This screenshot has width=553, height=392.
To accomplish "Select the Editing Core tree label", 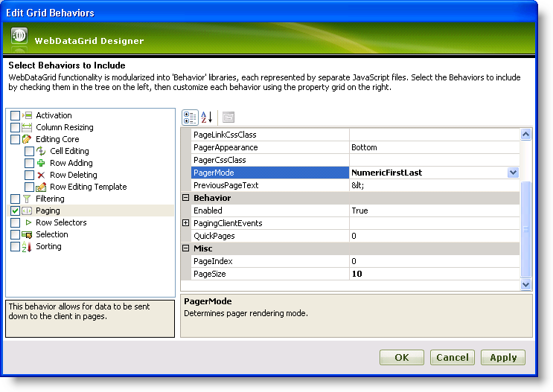I will [x=57, y=139].
